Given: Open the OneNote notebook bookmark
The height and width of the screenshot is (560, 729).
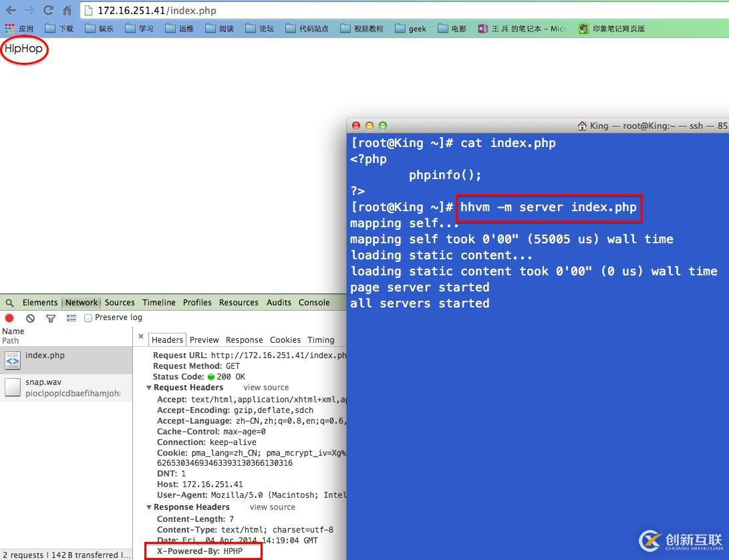Looking at the screenshot, I should pos(522,29).
